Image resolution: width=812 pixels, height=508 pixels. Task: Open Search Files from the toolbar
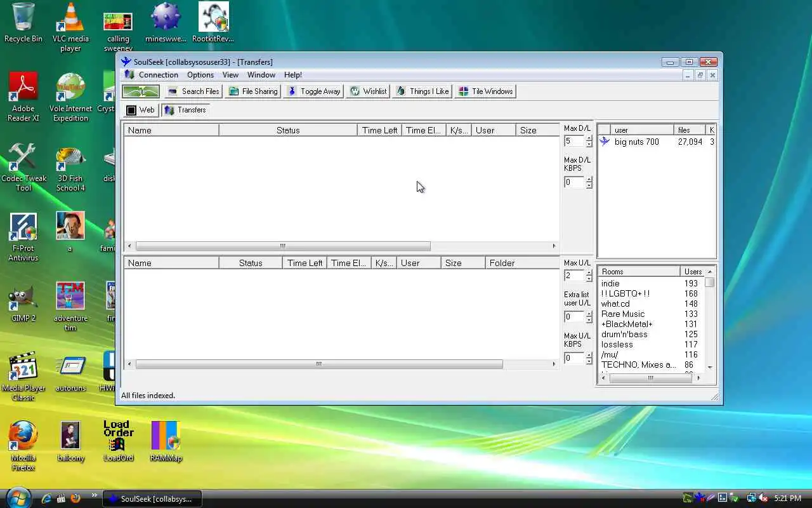(193, 91)
